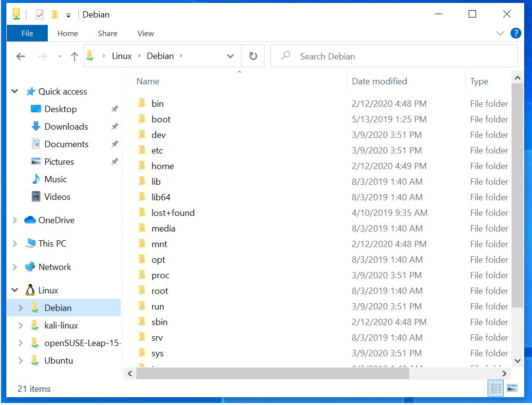Image resolution: width=532 pixels, height=405 pixels.
Task: Sort by Date modified column header
Action: click(x=379, y=81)
